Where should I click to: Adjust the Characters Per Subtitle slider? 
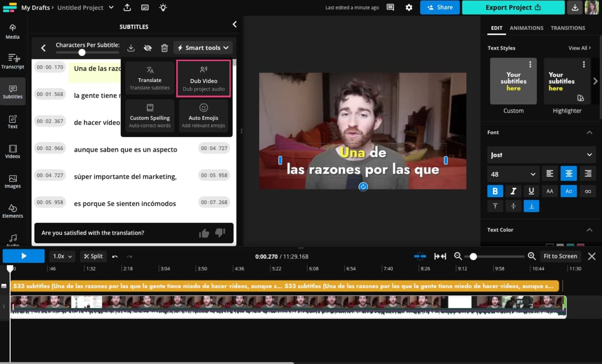[x=82, y=53]
